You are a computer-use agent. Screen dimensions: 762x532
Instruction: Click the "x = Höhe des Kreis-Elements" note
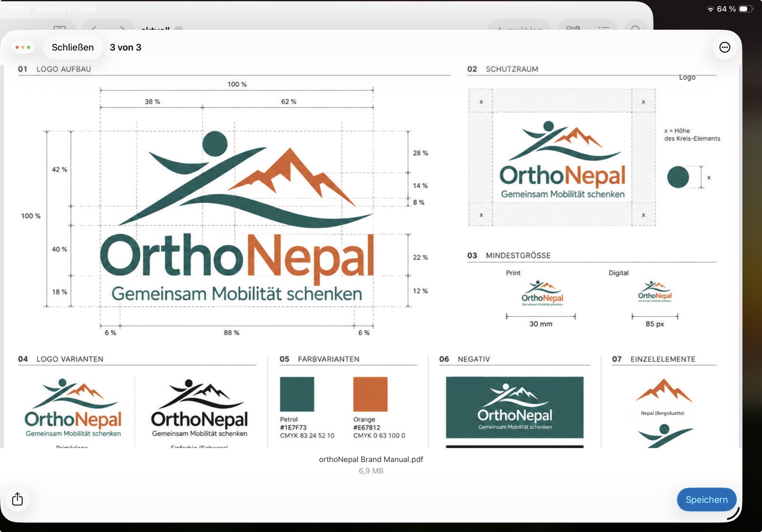point(692,134)
